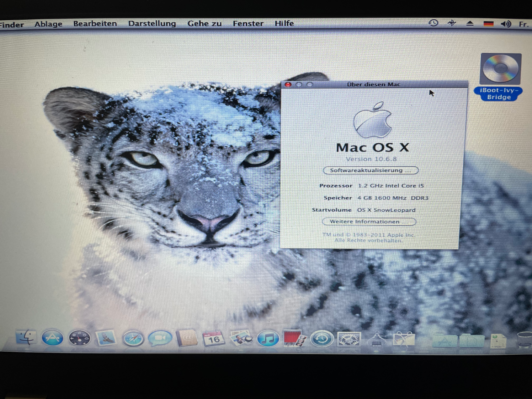
Task: Open the German flag input menu
Action: coord(488,24)
